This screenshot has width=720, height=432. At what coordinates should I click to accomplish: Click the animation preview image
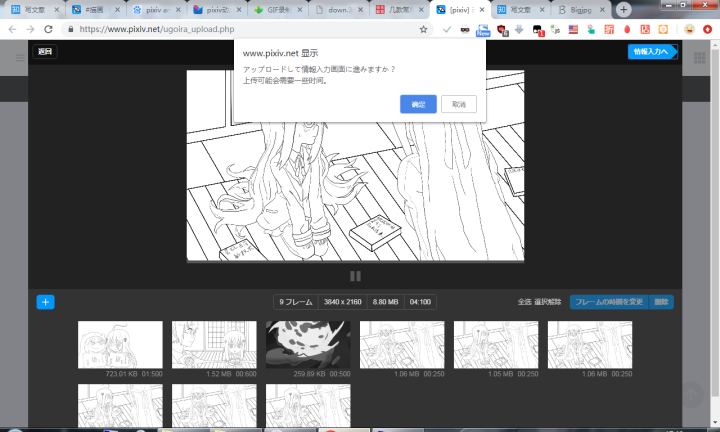(355, 165)
